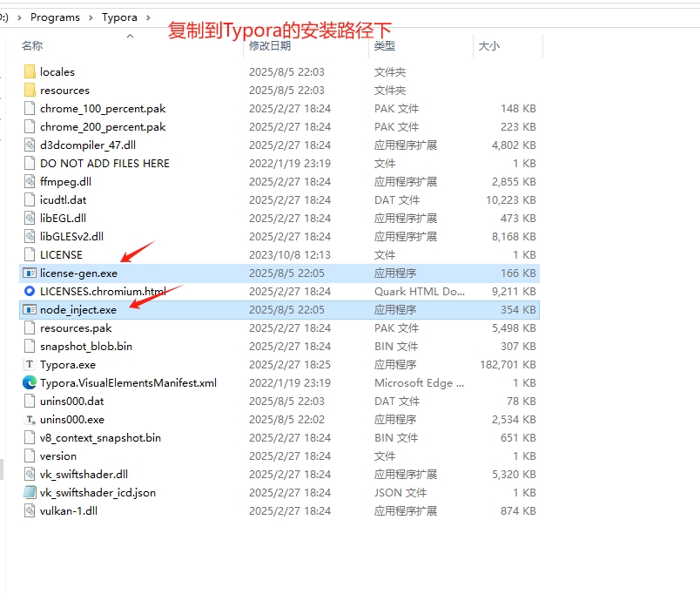The width and height of the screenshot is (700, 594).
Task: Click the vk_swiftshader.dll file icon
Action: [30, 475]
